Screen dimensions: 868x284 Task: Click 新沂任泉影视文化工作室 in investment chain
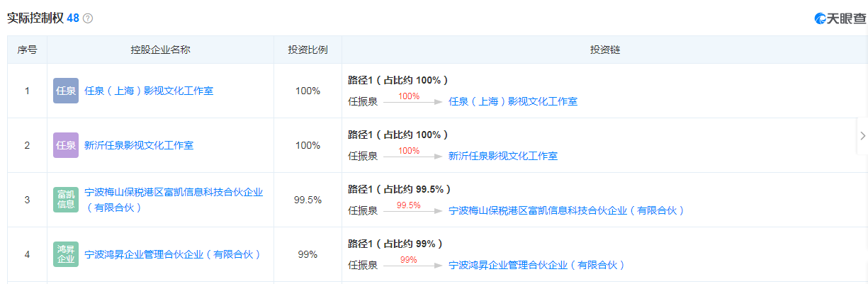[503, 156]
